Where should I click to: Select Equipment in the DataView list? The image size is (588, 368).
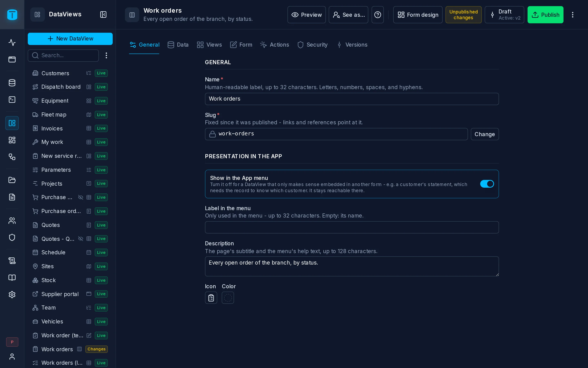[70, 101]
